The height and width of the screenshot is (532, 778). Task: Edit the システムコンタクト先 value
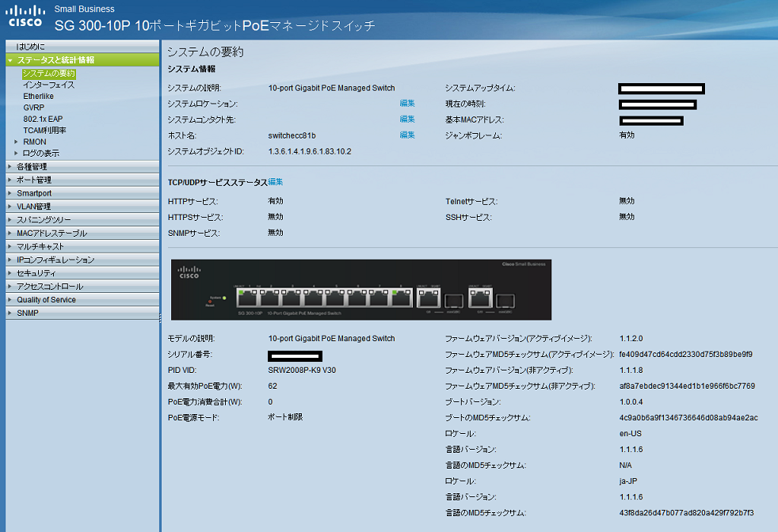coord(407,119)
